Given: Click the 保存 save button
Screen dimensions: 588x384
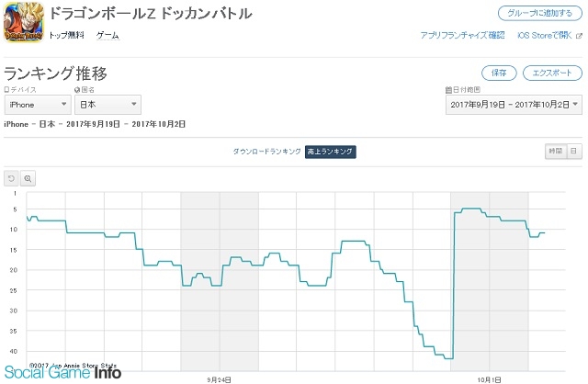Looking at the screenshot, I should tap(499, 73).
